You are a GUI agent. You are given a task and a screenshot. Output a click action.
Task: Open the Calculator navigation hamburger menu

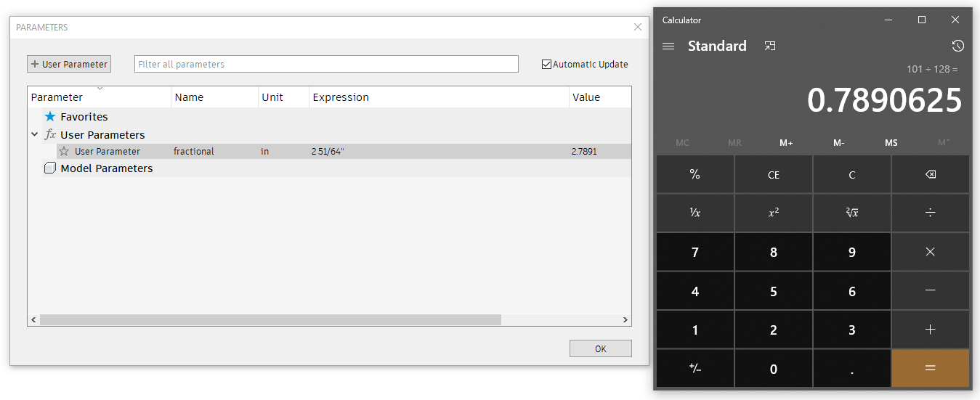pos(668,46)
